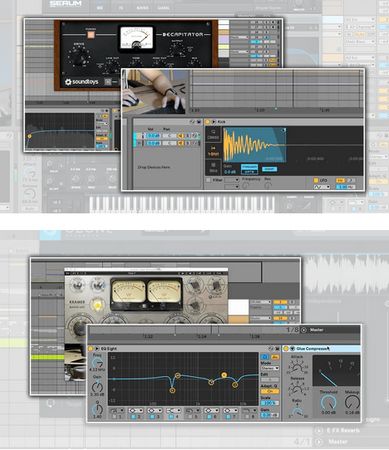Image resolution: width=389 pixels, height=450 pixels.
Task: Toggle the Glue Compressor activator
Action: [286, 348]
